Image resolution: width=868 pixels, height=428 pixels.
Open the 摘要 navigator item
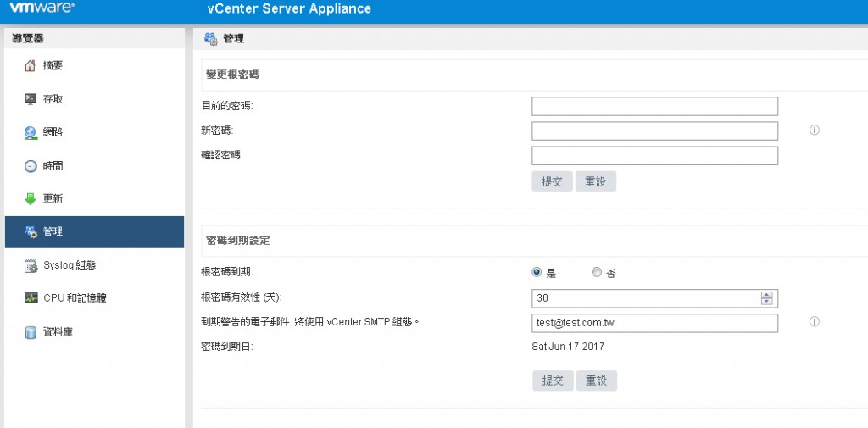(x=94, y=66)
